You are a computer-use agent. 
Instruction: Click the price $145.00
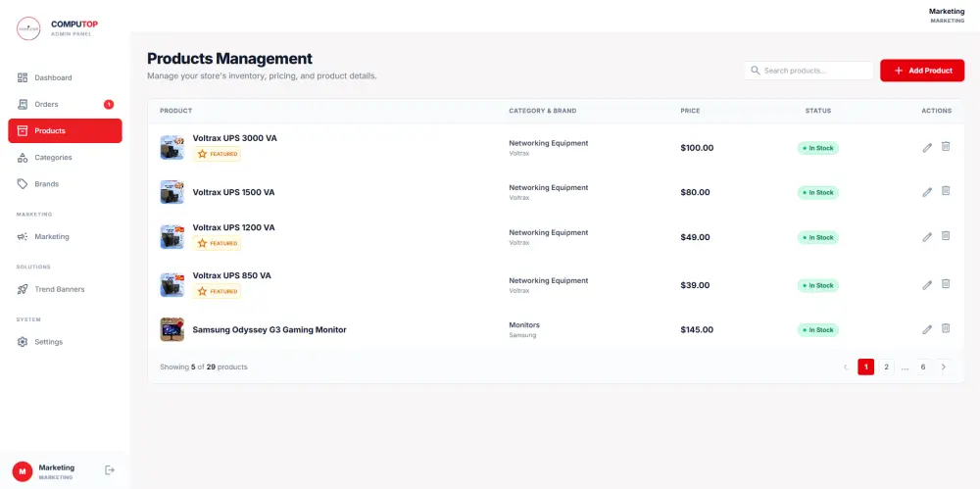(697, 329)
